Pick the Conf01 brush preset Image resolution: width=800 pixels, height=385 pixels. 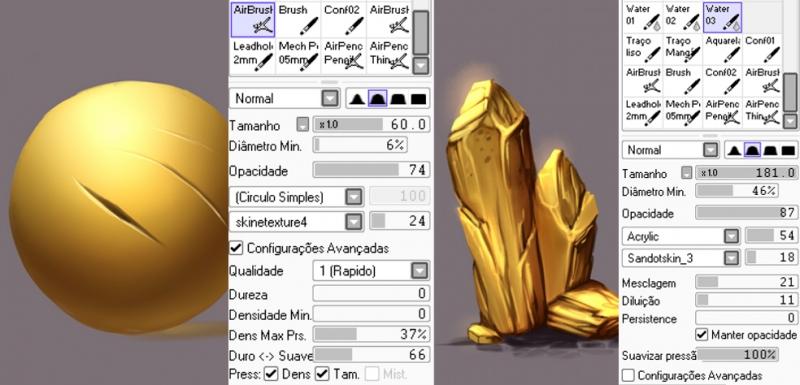click(762, 49)
